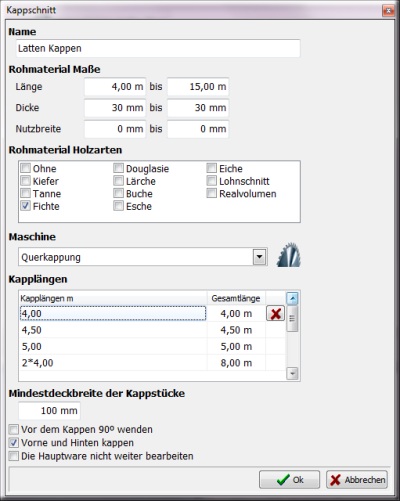Click the Kapplängen list scrollbar thumb

(292, 319)
